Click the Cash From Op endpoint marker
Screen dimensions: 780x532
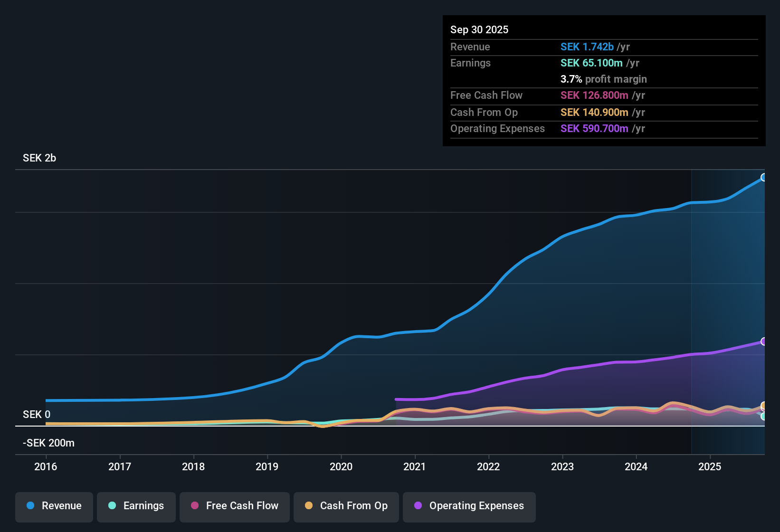(764, 407)
